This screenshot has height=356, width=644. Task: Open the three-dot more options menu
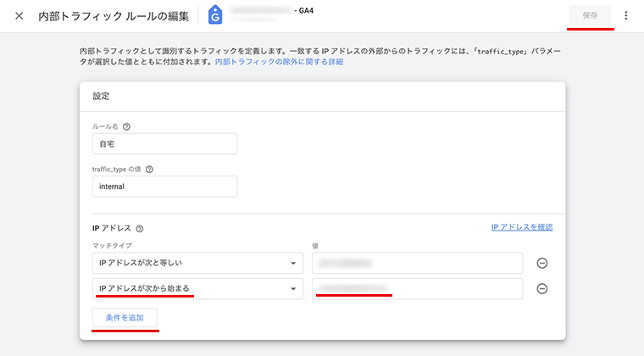(626, 15)
